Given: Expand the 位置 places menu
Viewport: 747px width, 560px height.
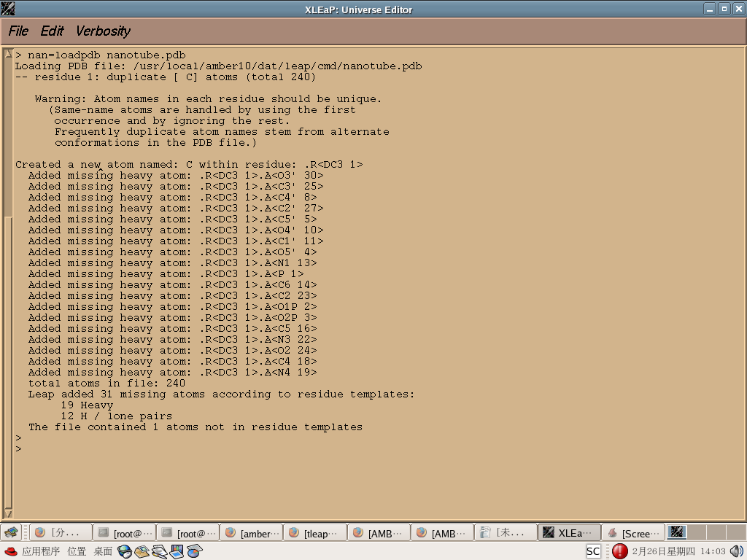Looking at the screenshot, I should coord(77,551).
